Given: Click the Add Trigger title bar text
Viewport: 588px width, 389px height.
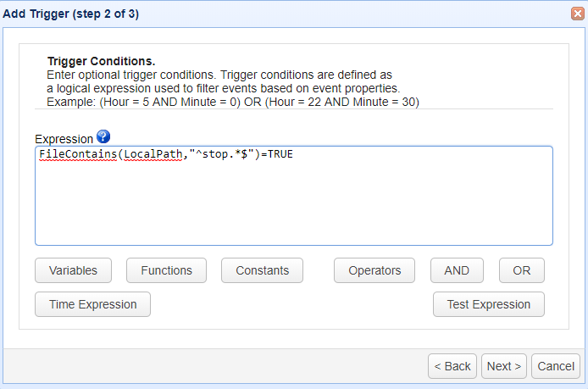Looking at the screenshot, I should [x=70, y=14].
